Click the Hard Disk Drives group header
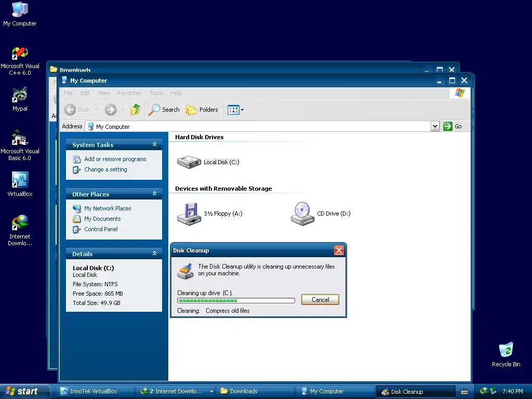The width and height of the screenshot is (532, 399). coord(199,137)
